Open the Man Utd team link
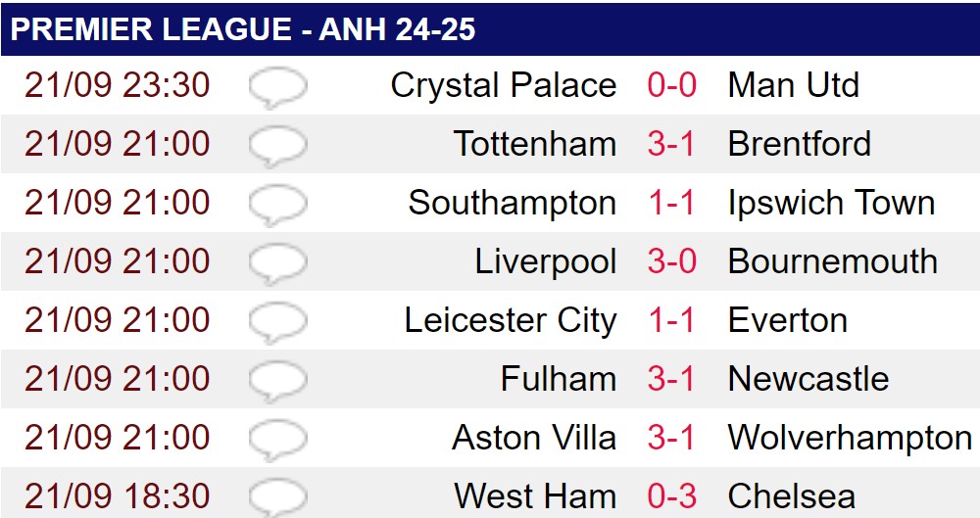 click(x=794, y=85)
